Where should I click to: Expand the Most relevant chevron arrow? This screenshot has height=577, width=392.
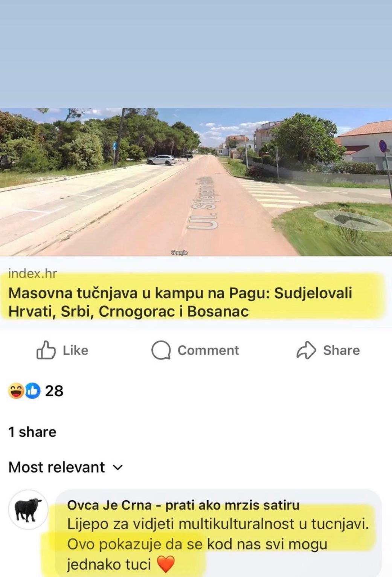(118, 468)
